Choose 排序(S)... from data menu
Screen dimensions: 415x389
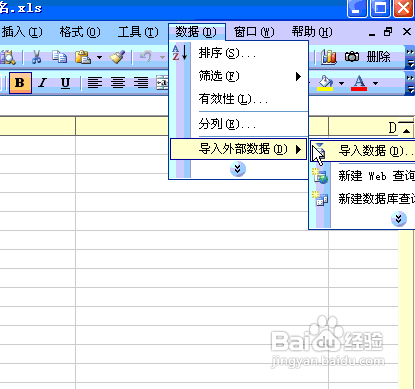238,53
